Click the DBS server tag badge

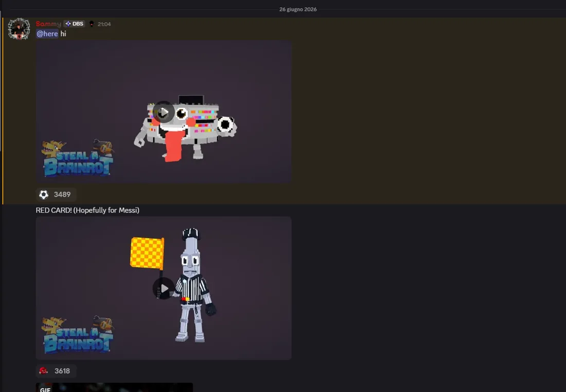pos(75,24)
